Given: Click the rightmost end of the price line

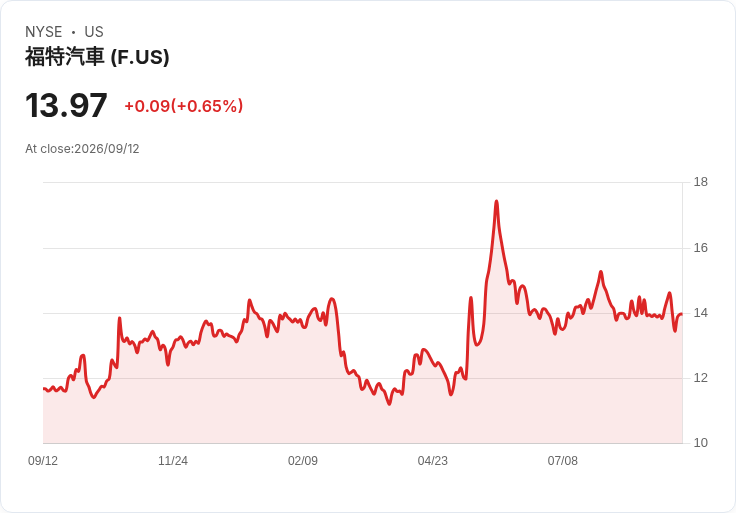Looking at the screenshot, I should [682, 314].
